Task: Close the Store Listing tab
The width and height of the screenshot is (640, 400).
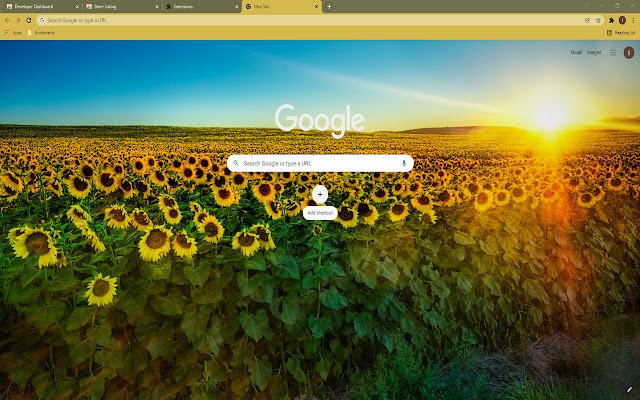Action: [157, 7]
